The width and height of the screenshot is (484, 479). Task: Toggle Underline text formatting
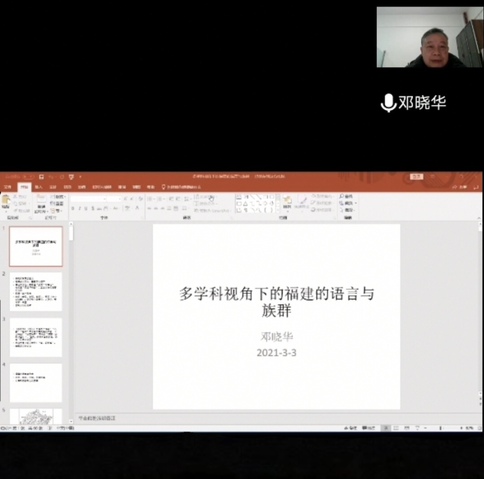click(x=86, y=209)
